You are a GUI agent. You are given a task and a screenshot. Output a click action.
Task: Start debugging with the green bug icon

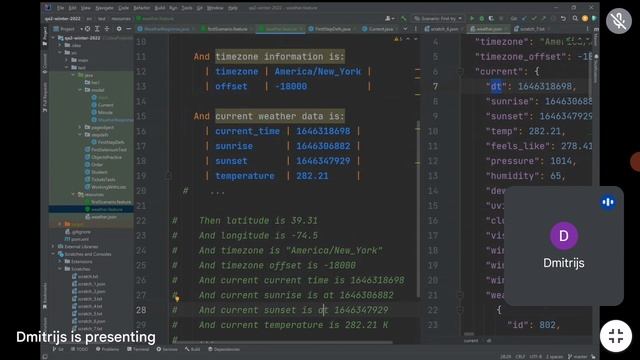tap(481, 18)
